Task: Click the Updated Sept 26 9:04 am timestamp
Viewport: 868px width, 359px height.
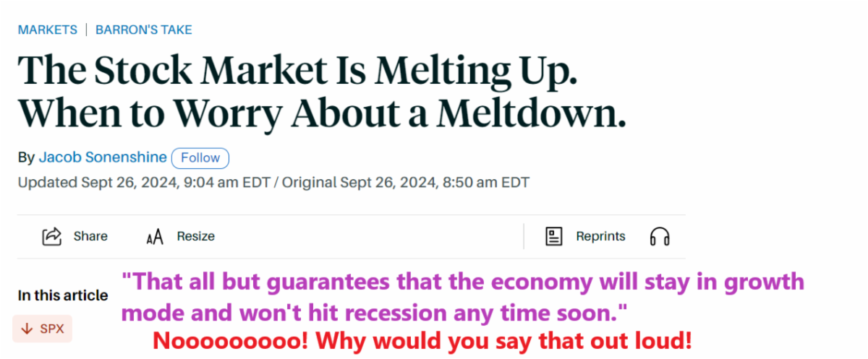Action: [142, 182]
